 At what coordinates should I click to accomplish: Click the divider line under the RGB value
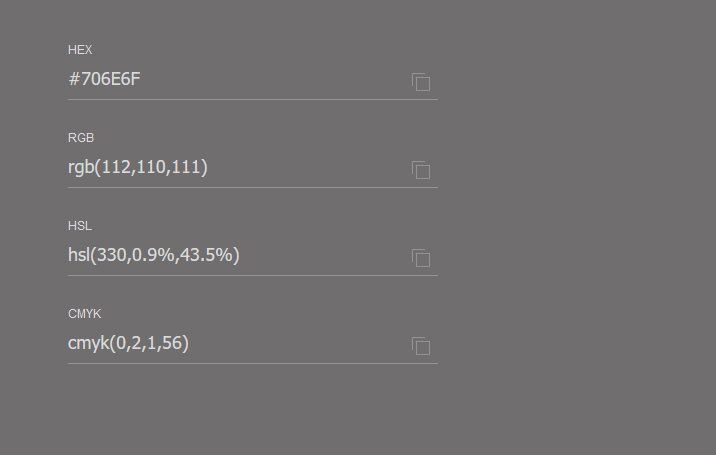point(252,187)
